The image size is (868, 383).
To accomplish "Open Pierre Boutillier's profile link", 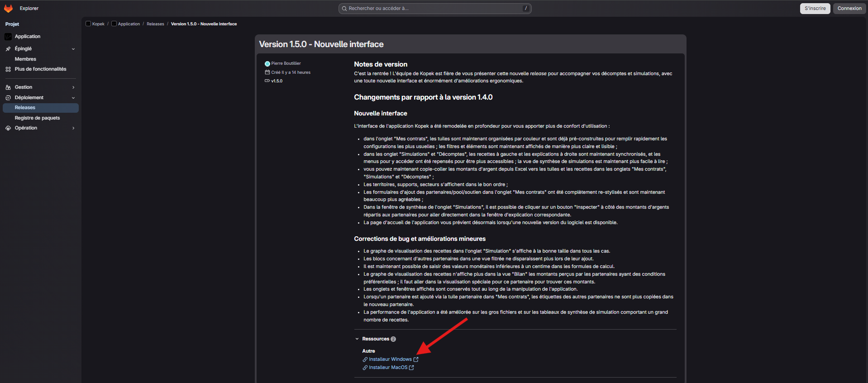I will [286, 64].
